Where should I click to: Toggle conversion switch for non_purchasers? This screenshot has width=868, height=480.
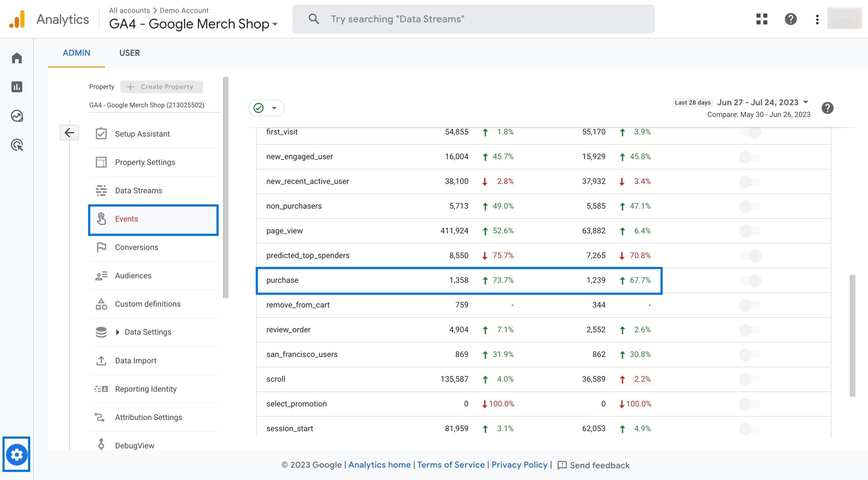pos(750,206)
